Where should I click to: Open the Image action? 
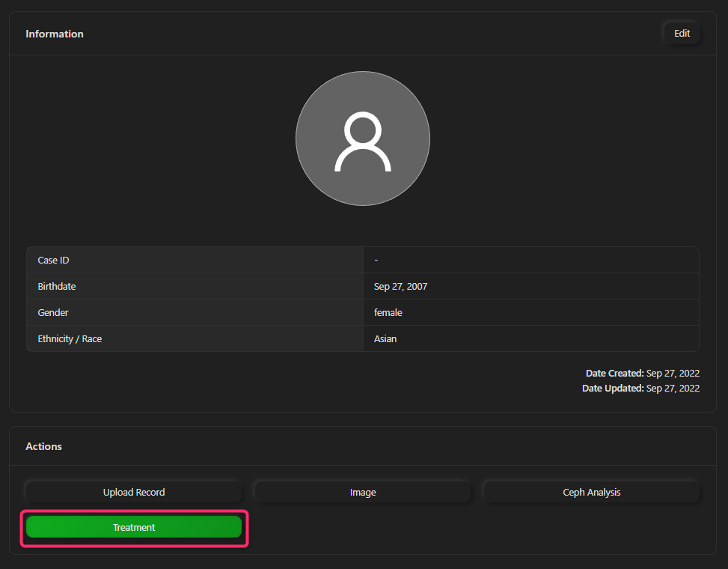pyautogui.click(x=363, y=492)
